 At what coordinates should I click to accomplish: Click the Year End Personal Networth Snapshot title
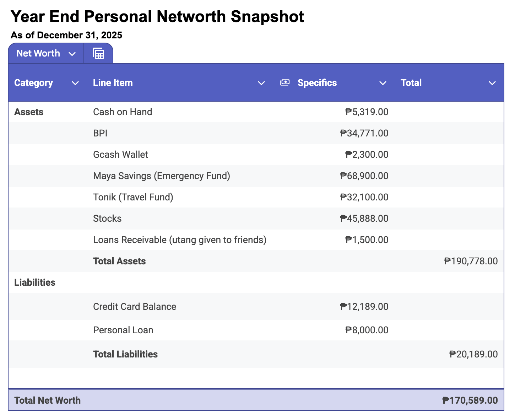tap(157, 17)
